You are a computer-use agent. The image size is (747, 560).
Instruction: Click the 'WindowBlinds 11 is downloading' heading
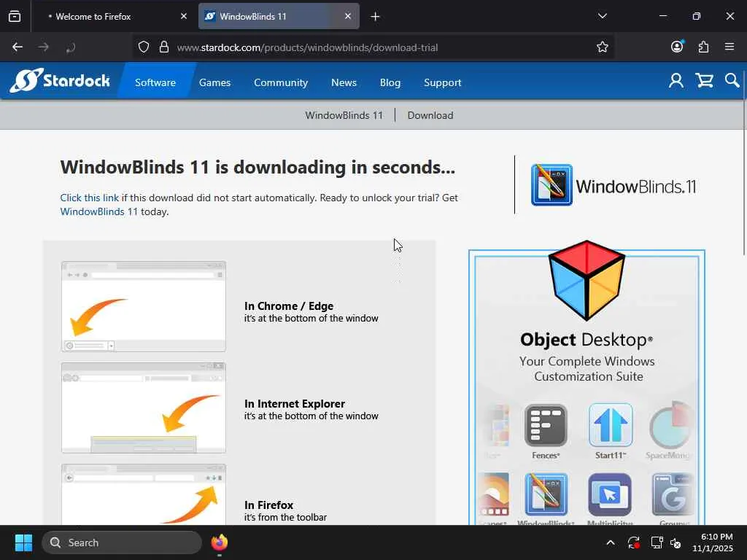(x=258, y=167)
